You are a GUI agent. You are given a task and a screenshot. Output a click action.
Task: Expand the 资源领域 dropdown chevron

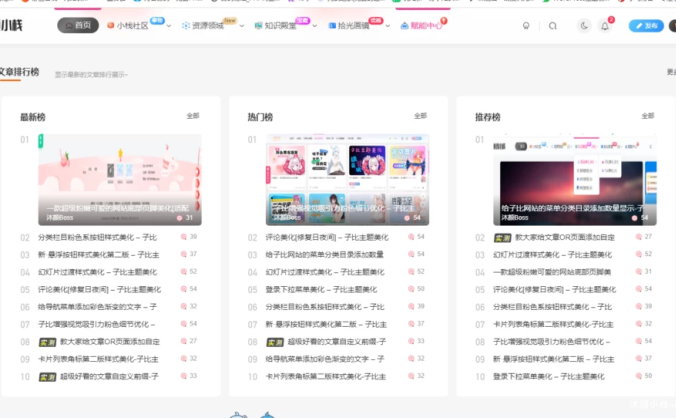click(x=241, y=26)
